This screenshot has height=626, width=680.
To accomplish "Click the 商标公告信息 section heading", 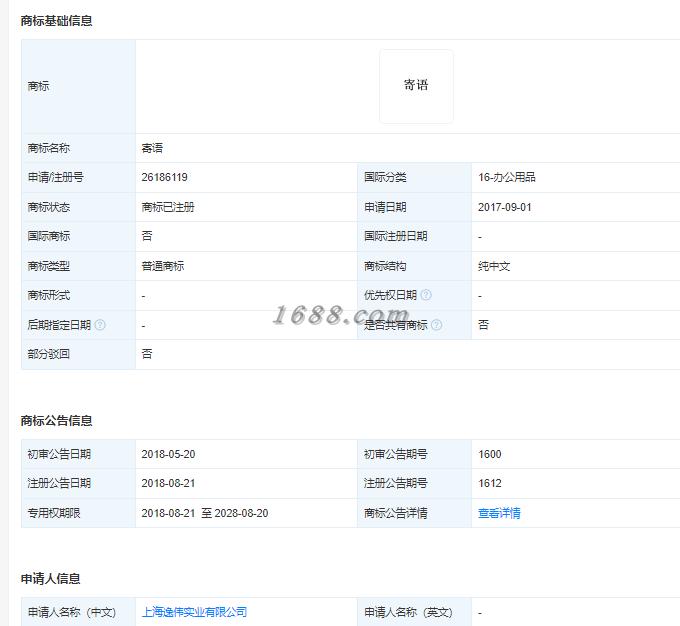I will (56, 421).
